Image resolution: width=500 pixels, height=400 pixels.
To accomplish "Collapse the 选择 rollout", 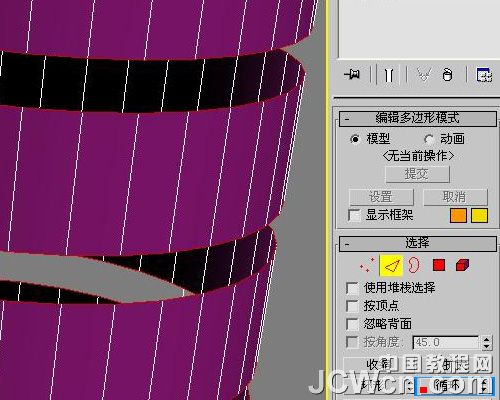I will point(418,243).
